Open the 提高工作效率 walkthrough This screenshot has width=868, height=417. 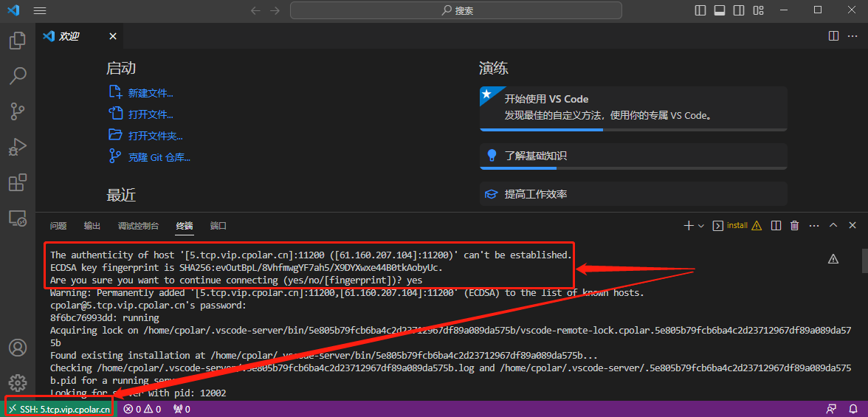coord(633,194)
